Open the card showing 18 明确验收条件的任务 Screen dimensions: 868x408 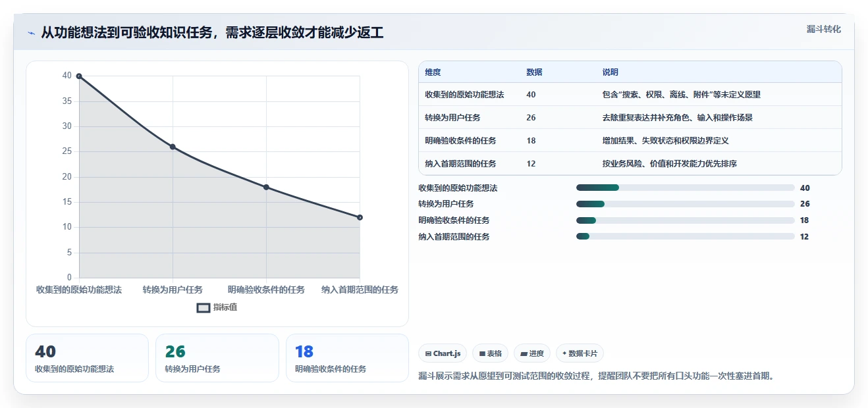pyautogui.click(x=347, y=358)
